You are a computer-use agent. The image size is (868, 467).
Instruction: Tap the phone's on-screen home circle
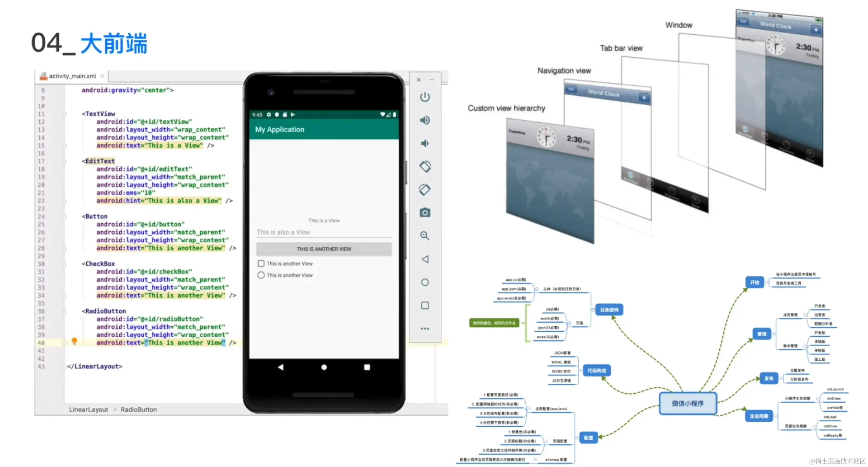click(x=324, y=367)
